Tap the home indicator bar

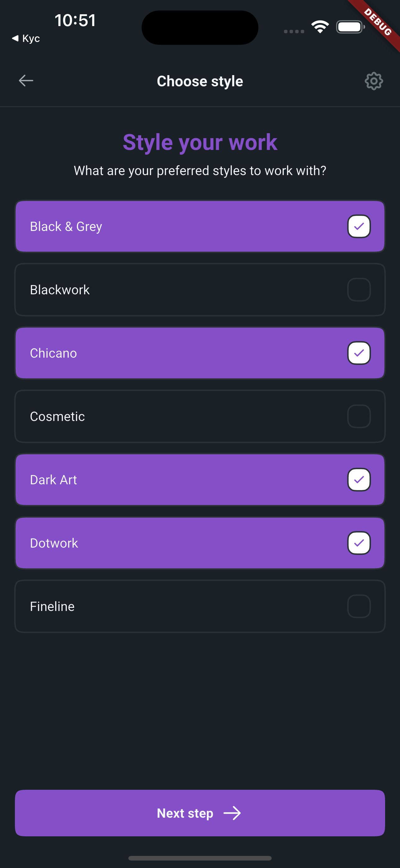[x=200, y=858]
